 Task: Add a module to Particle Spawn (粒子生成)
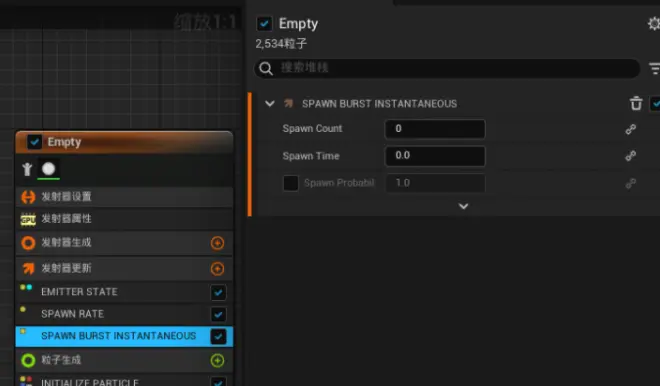pyautogui.click(x=217, y=360)
